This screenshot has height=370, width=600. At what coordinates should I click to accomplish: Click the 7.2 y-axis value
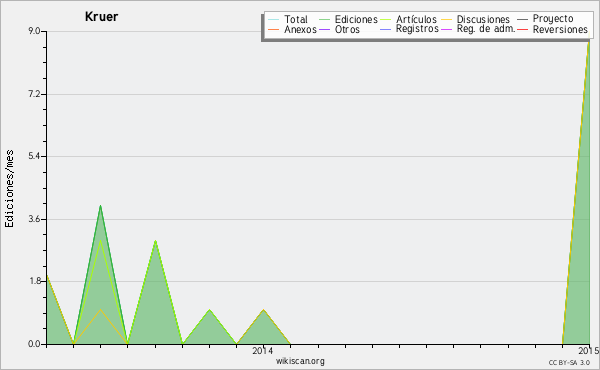[x=34, y=94]
